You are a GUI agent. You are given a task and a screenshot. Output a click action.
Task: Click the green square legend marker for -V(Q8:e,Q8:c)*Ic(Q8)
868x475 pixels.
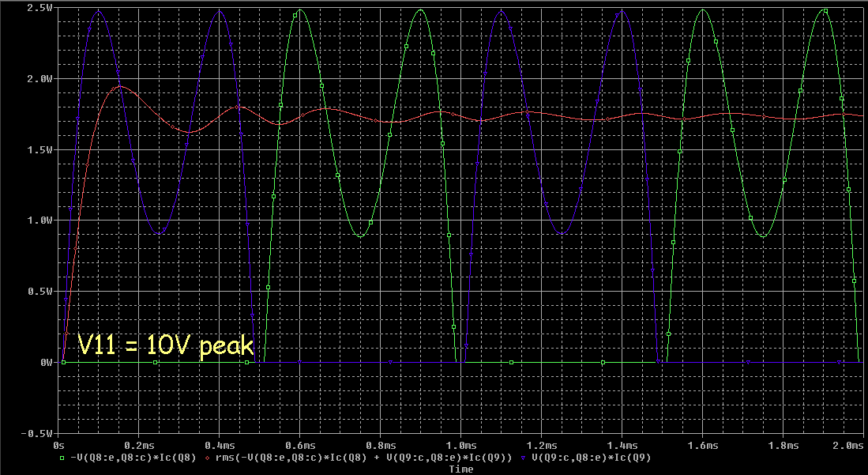(x=61, y=458)
